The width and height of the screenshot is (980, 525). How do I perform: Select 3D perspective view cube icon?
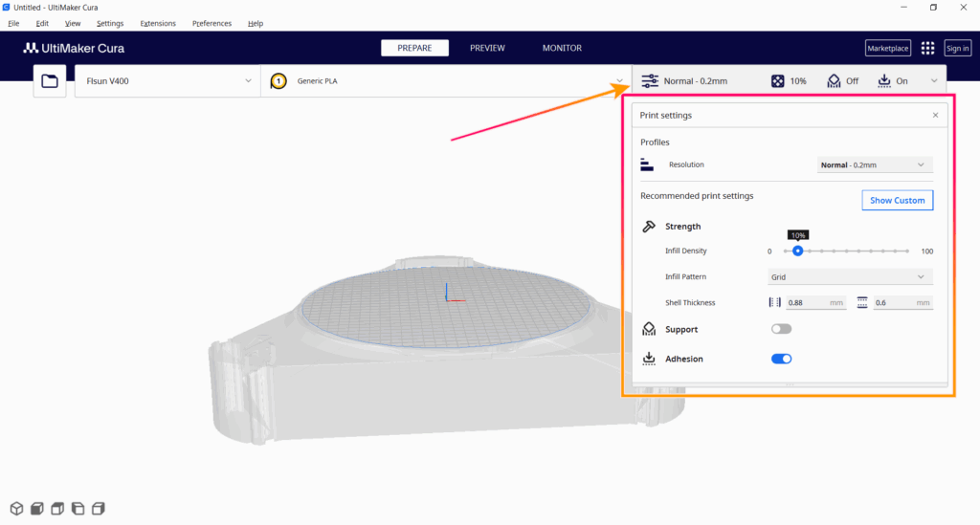(x=17, y=509)
